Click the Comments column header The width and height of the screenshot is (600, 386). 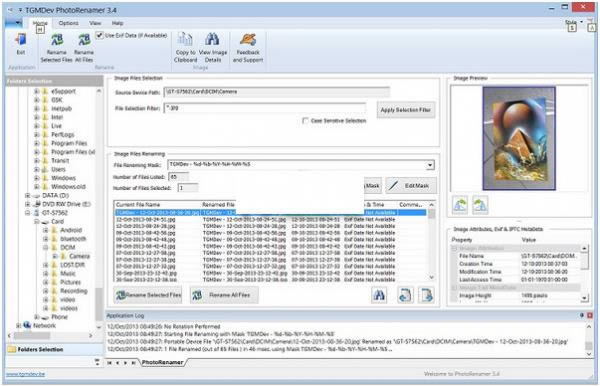[411, 205]
